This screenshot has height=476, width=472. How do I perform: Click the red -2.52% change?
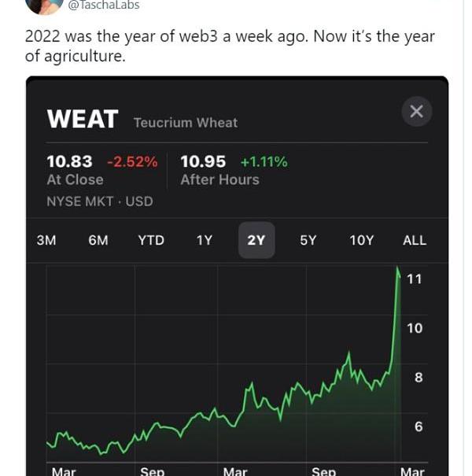tap(132, 162)
